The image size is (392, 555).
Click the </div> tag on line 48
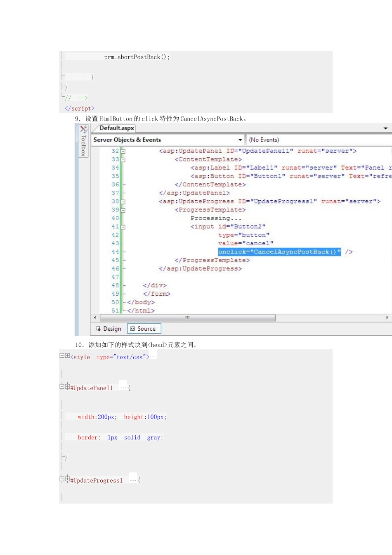pos(155,285)
